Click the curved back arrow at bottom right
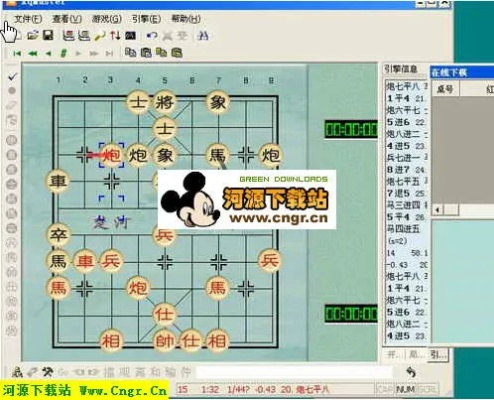The height and width of the screenshot is (400, 494). pos(411,372)
